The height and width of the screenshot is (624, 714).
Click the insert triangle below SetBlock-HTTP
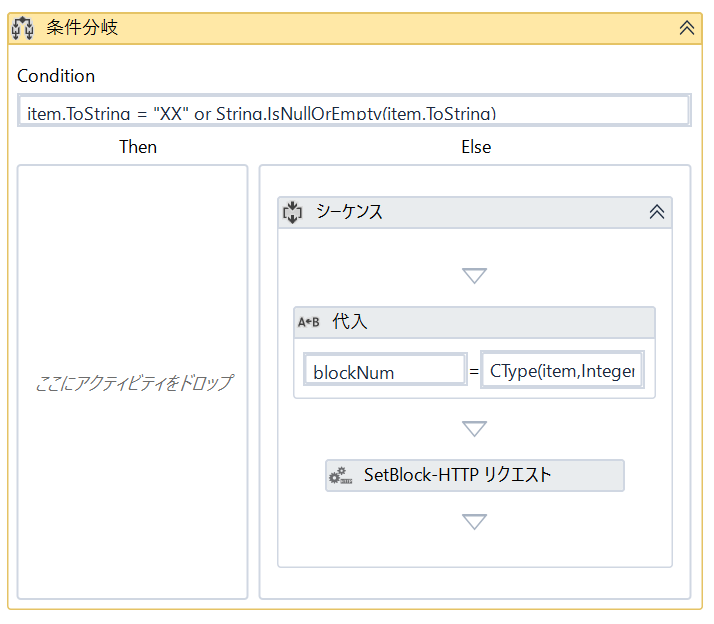pyautogui.click(x=475, y=522)
